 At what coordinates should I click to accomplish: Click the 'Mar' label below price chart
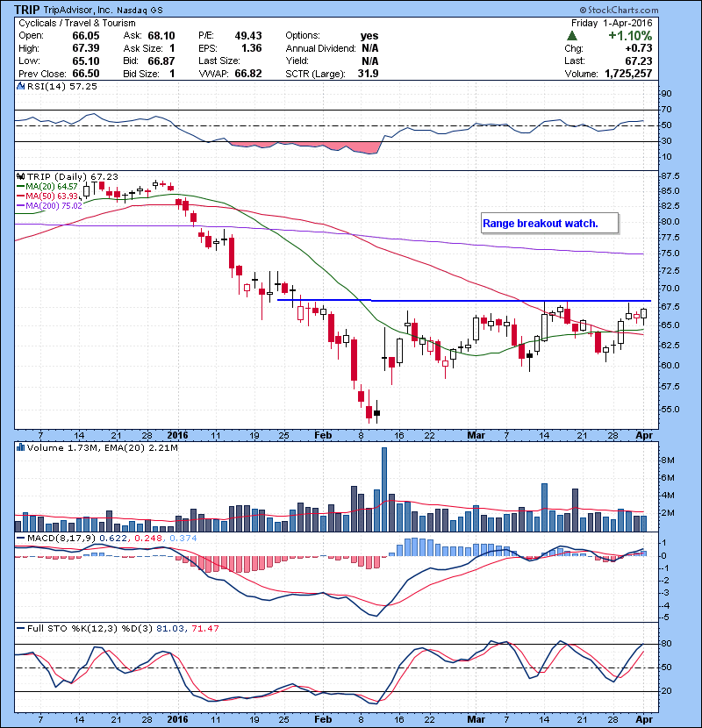[476, 436]
